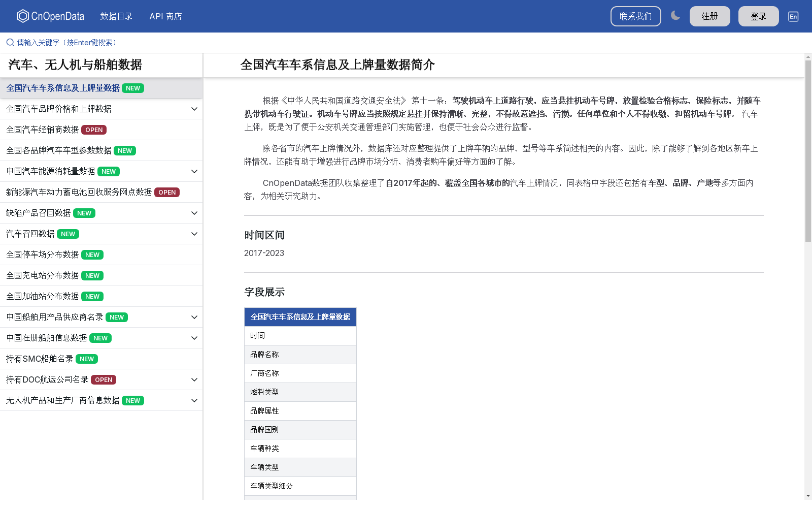The height and width of the screenshot is (508, 812).
Task: Switch language with the En icon
Action: pyautogui.click(x=793, y=16)
